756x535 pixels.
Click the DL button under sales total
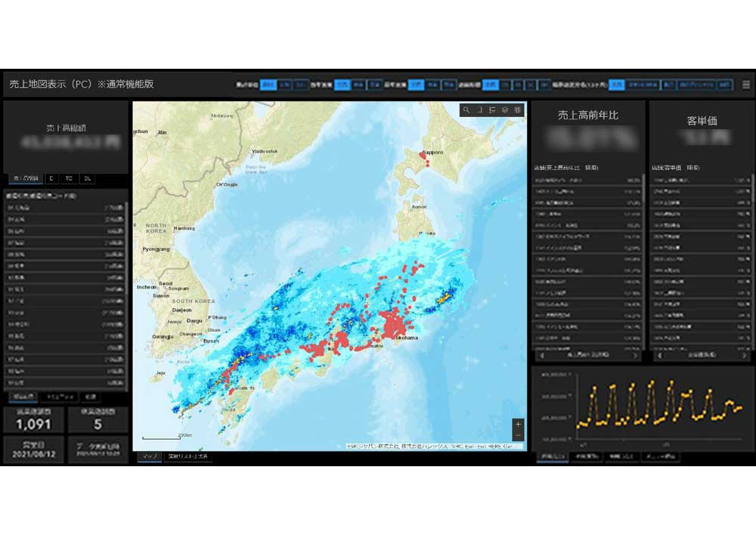click(88, 179)
